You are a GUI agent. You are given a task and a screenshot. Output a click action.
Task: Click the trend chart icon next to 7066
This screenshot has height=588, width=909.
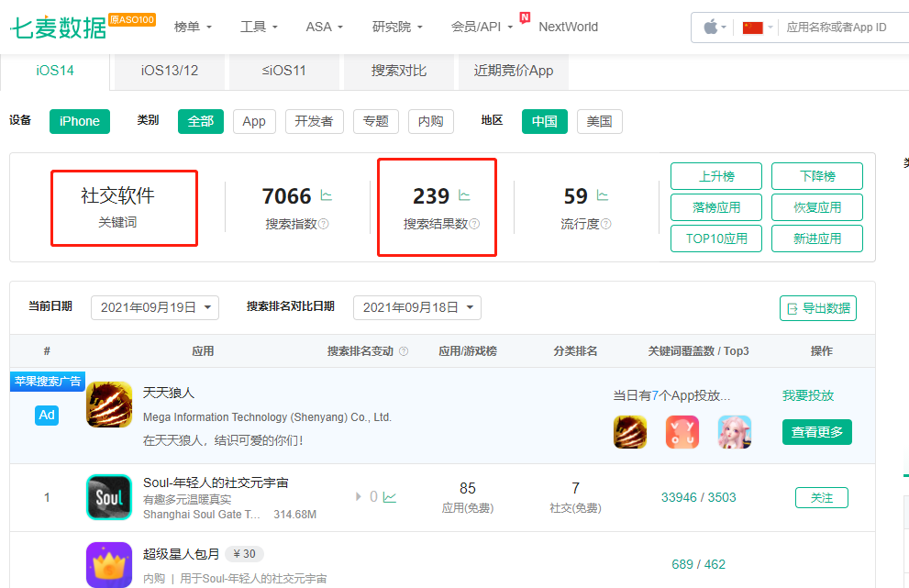point(327,195)
